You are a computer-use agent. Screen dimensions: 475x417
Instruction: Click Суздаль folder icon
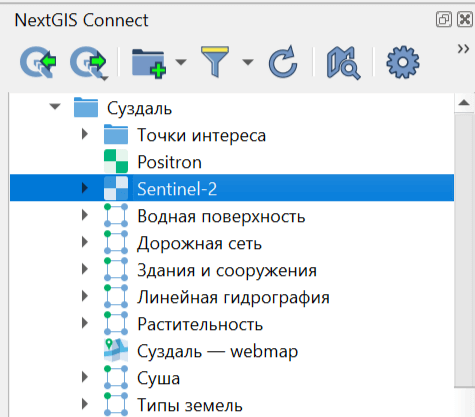[86, 107]
